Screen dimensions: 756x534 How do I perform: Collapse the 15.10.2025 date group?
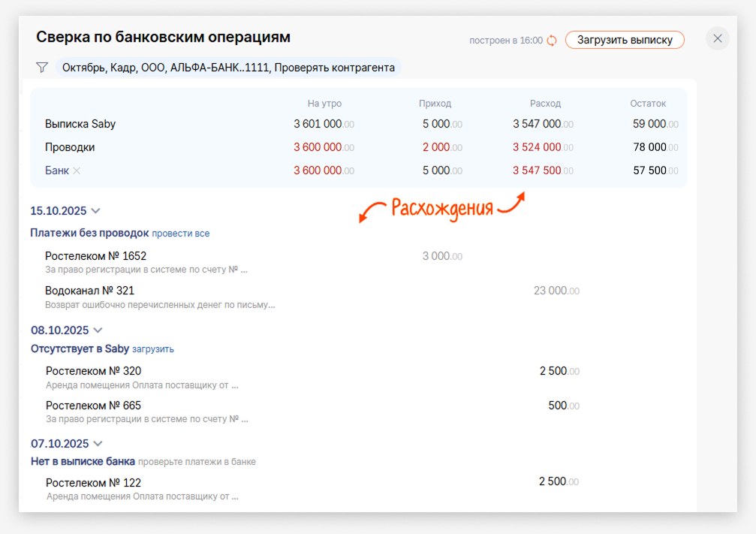95,212
